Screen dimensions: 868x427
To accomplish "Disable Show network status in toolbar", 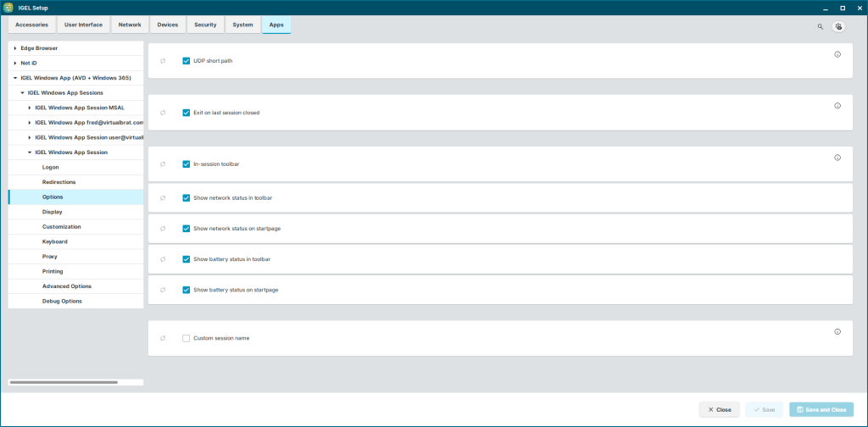I will point(186,197).
